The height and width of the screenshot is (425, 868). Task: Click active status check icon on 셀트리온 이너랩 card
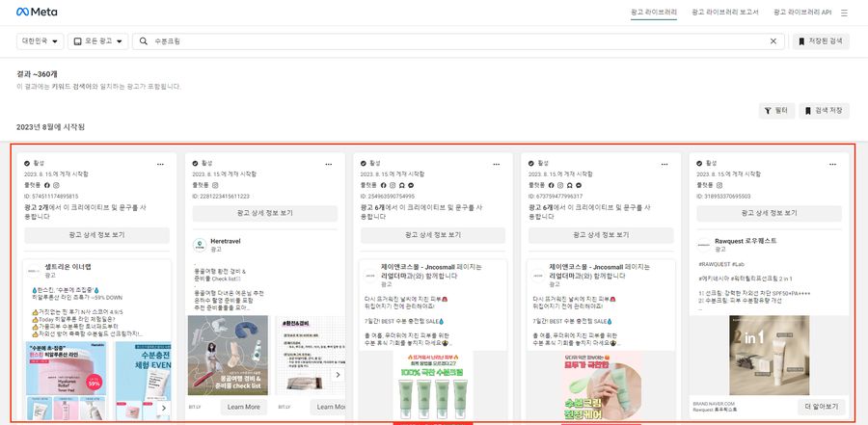tap(27, 163)
